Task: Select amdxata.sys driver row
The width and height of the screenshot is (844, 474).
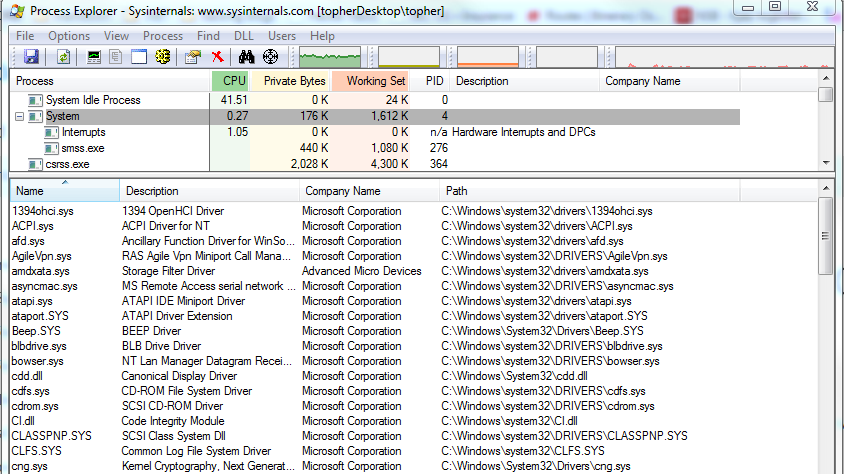Action: (375, 271)
